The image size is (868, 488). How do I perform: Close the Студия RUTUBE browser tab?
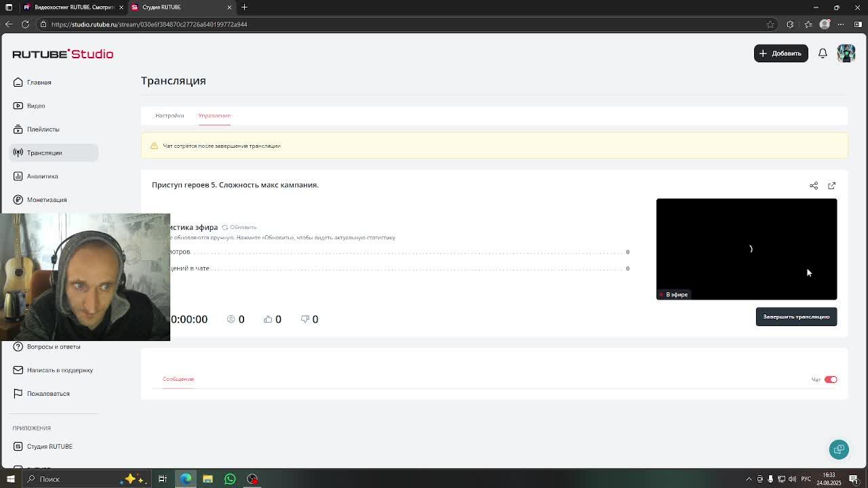(x=229, y=7)
